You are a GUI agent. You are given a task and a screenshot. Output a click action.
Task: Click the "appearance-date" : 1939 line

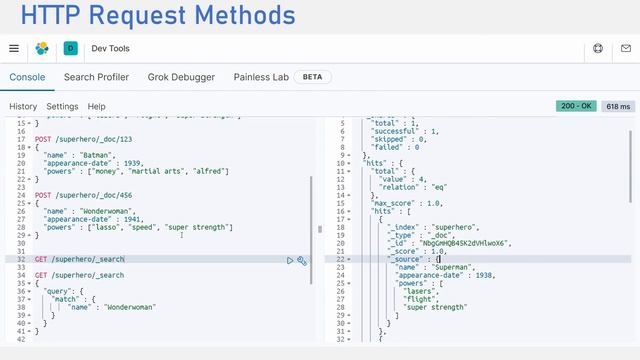click(93, 163)
